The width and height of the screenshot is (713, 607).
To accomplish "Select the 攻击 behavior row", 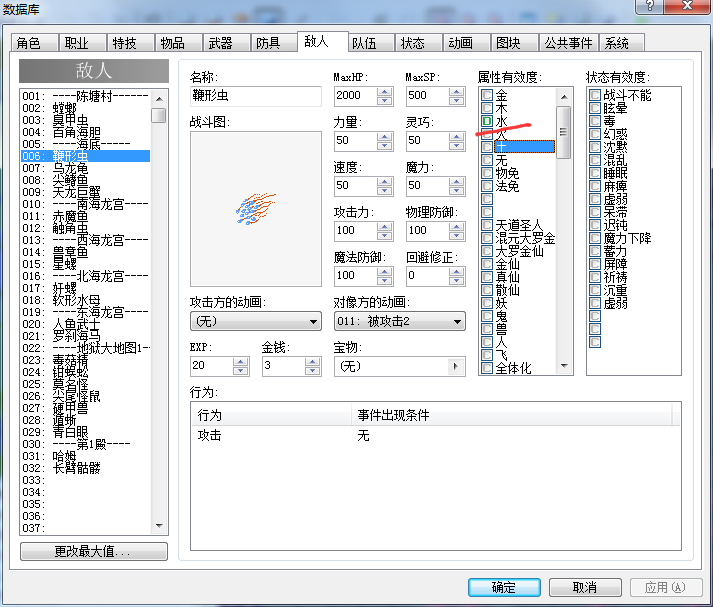I will pyautogui.click(x=436, y=436).
